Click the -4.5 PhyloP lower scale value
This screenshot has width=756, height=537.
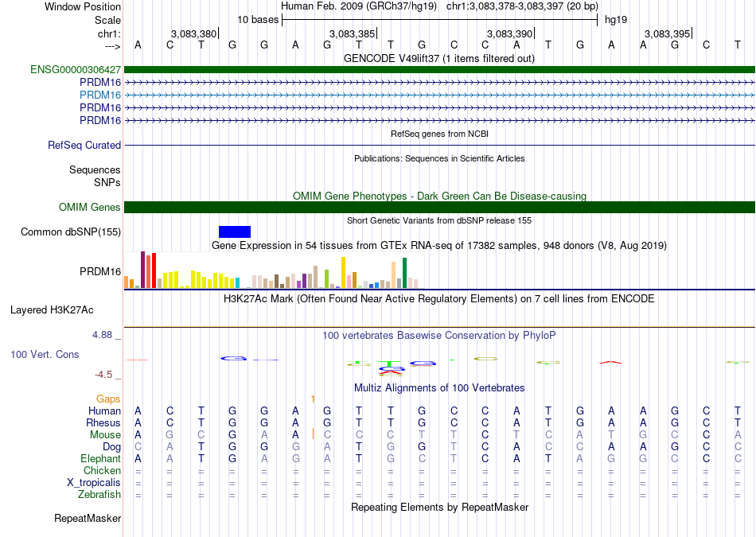coord(103,375)
